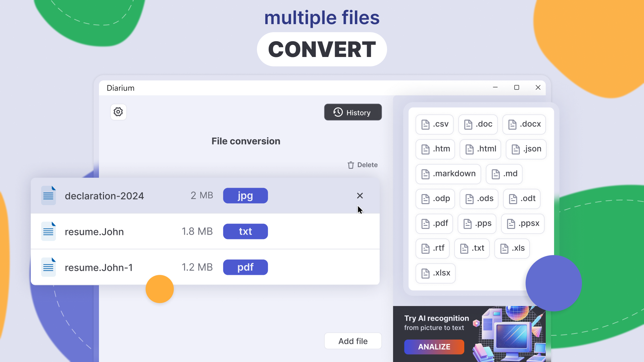Open settings via the gear icon
Image resolution: width=644 pixels, height=362 pixels.
point(118,112)
